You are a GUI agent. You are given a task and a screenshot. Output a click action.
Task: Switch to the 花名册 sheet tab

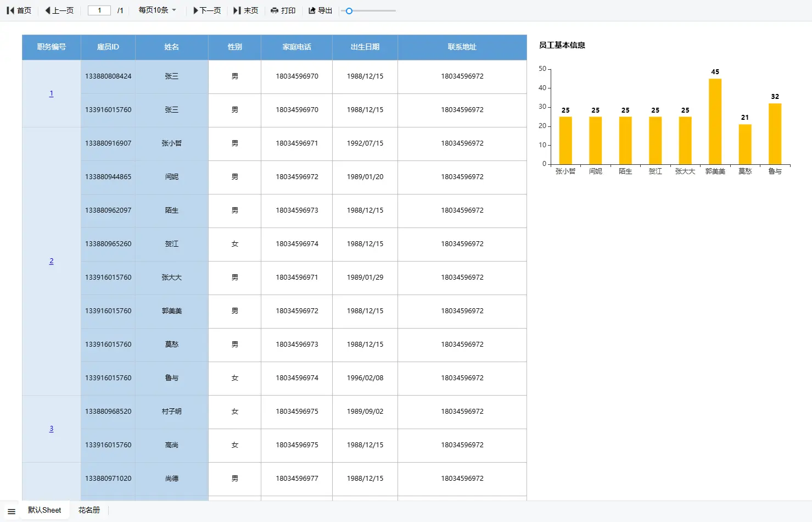[x=89, y=510]
